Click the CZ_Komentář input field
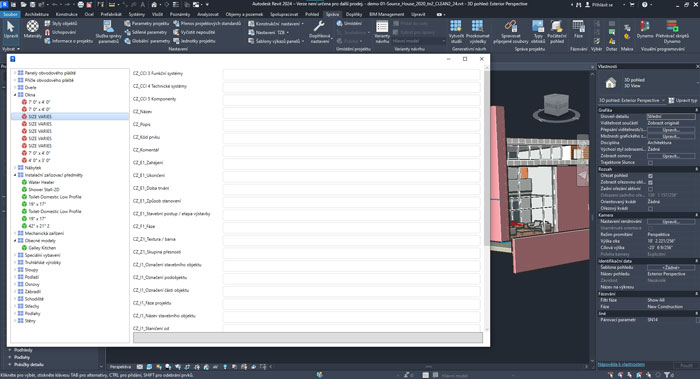 point(351,150)
